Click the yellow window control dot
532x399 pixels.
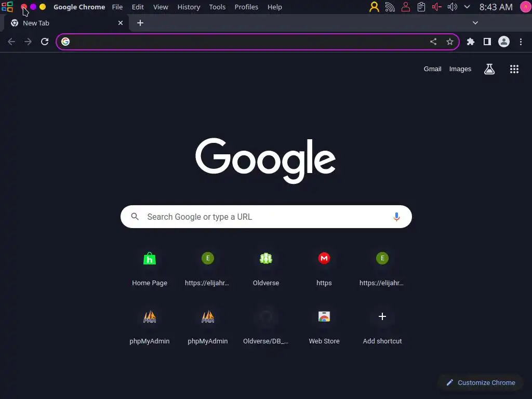coord(43,7)
